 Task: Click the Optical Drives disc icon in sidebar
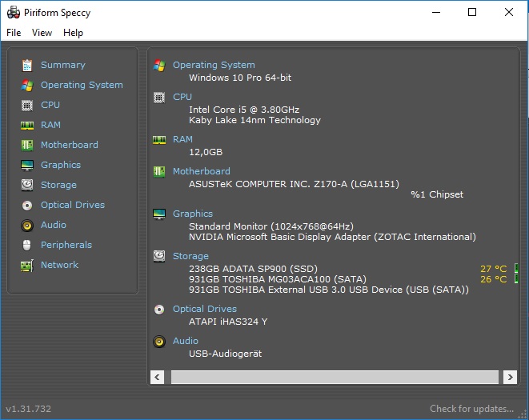pos(27,205)
